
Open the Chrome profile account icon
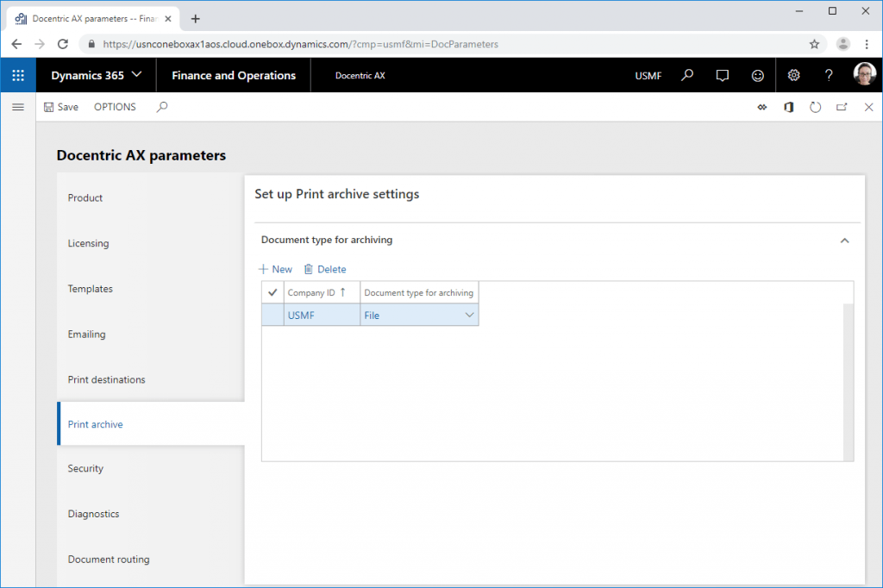pyautogui.click(x=843, y=44)
